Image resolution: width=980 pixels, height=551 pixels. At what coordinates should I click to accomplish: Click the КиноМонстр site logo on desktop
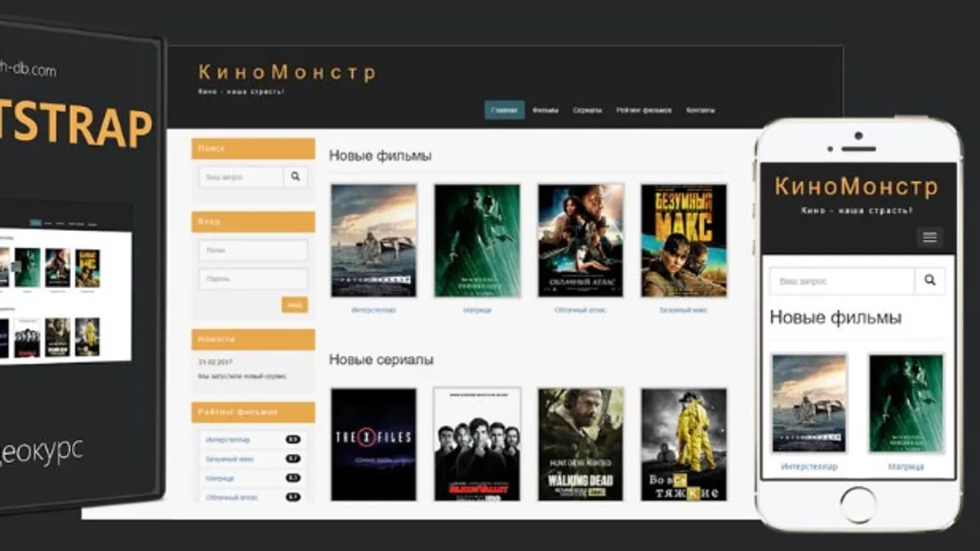287,73
